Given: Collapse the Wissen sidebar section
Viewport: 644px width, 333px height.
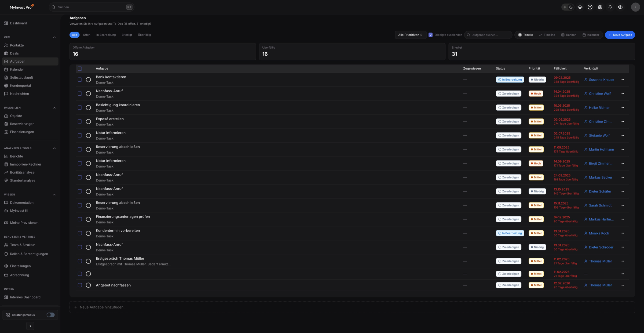Looking at the screenshot, I should 54,194.
